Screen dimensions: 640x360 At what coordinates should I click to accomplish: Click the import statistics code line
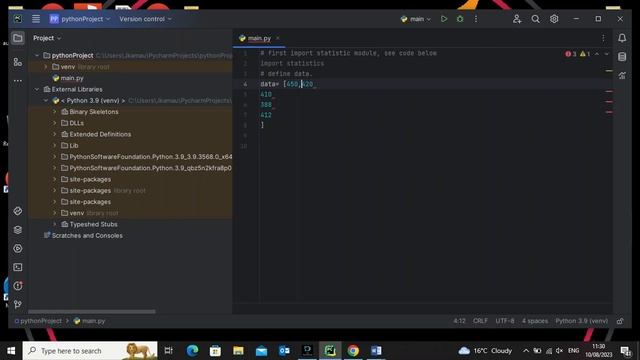click(292, 64)
